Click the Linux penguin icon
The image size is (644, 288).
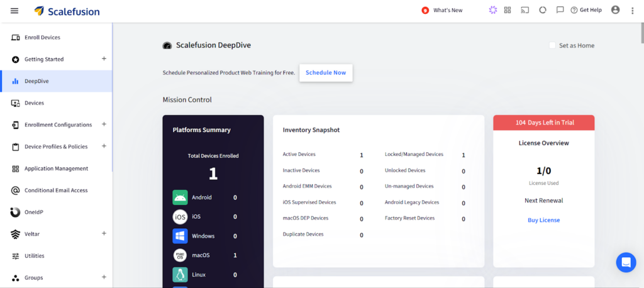[x=180, y=274]
